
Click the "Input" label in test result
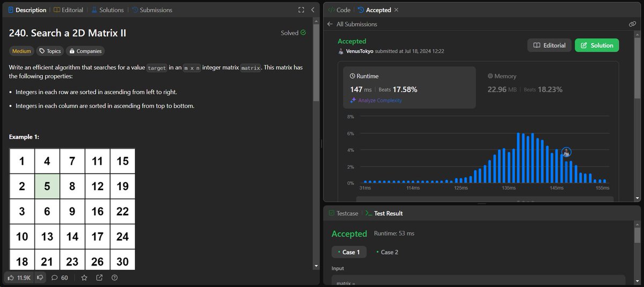coord(338,268)
